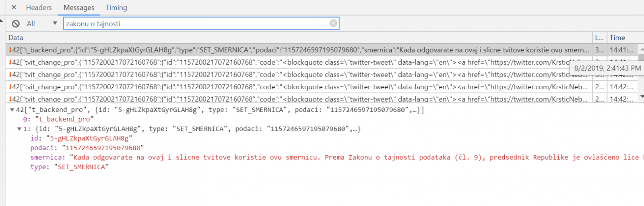Image resolution: width=644 pixels, height=206 pixels.
Task: Collapse the object at index 1
Action: 19,129
